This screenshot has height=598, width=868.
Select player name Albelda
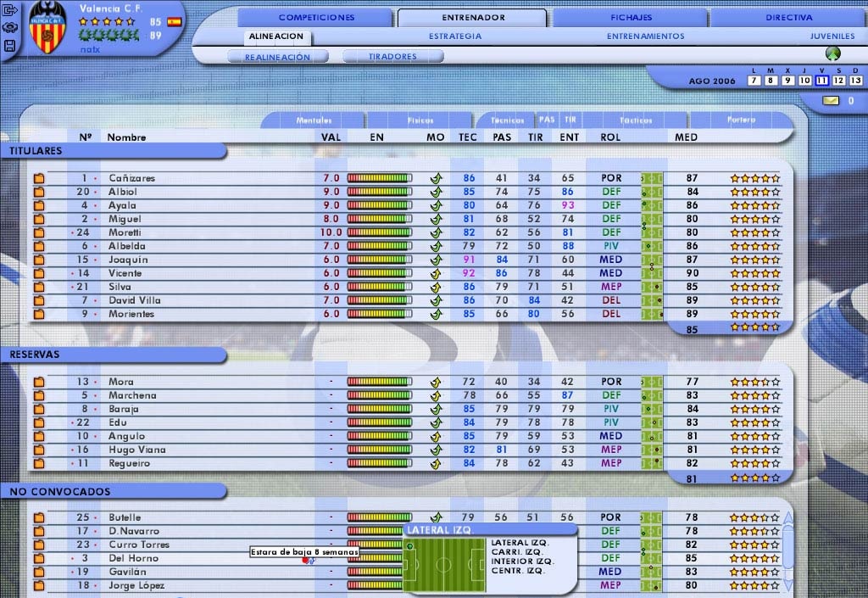(127, 246)
